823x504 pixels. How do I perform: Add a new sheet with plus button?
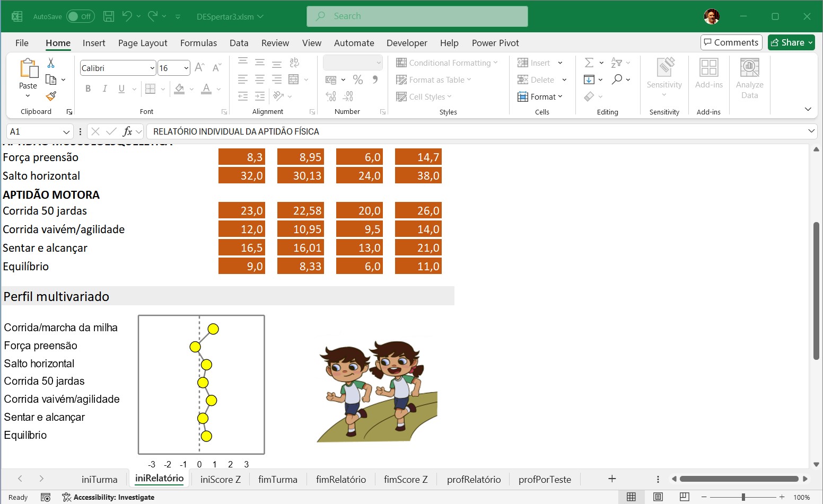(x=612, y=479)
